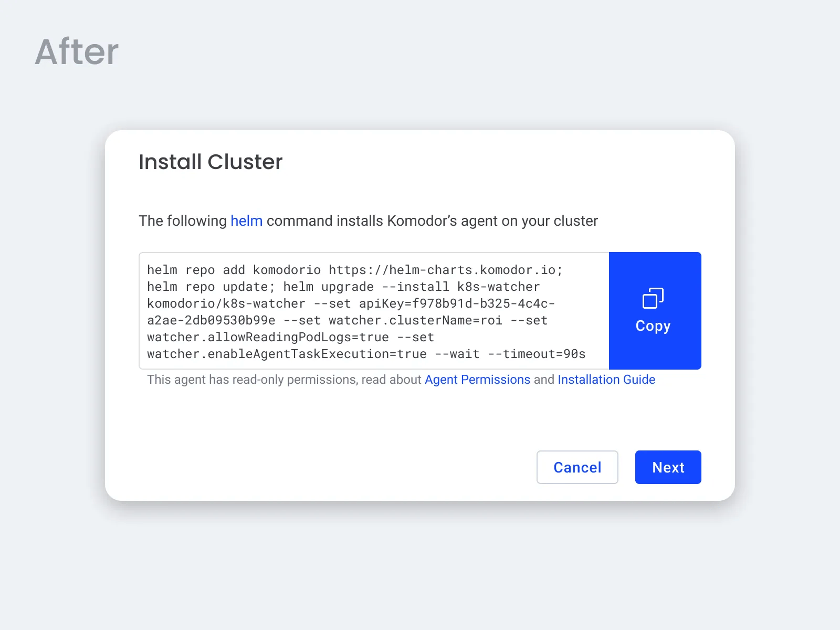Click the 'After' label text
840x630 pixels.
click(77, 51)
